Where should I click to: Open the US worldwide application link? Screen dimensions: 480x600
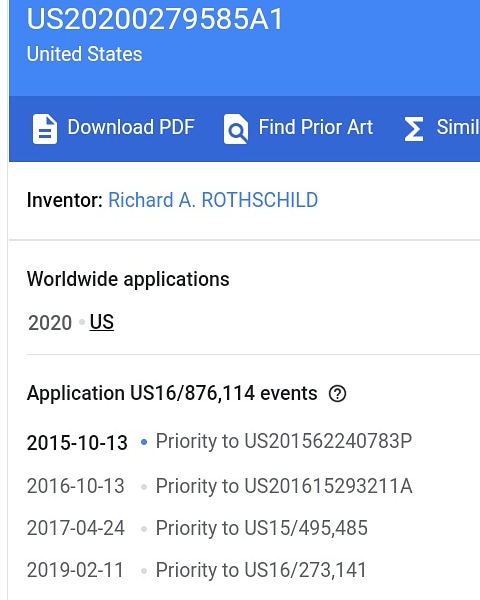[101, 322]
